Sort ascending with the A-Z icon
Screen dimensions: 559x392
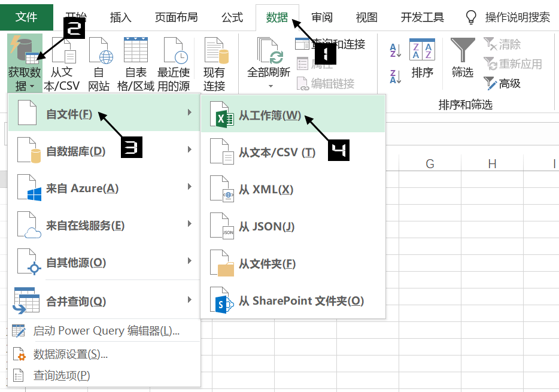(x=396, y=50)
